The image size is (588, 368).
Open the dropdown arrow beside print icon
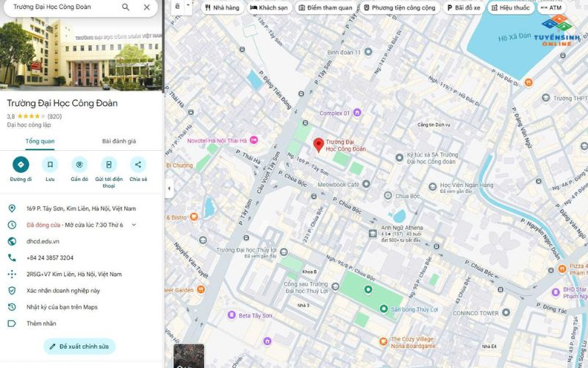tap(188, 5)
